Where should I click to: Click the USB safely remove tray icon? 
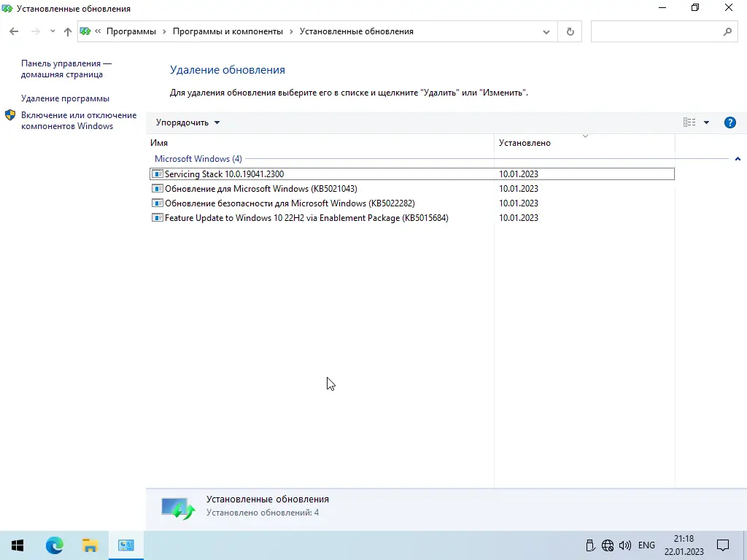pyautogui.click(x=590, y=545)
